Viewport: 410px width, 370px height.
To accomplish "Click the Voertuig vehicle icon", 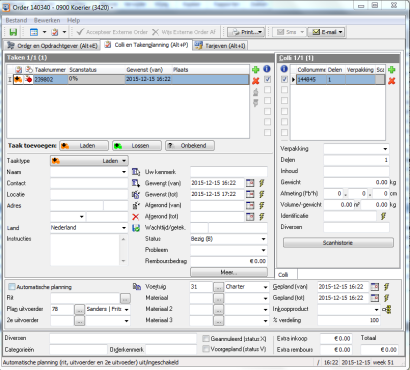I will point(137,286).
